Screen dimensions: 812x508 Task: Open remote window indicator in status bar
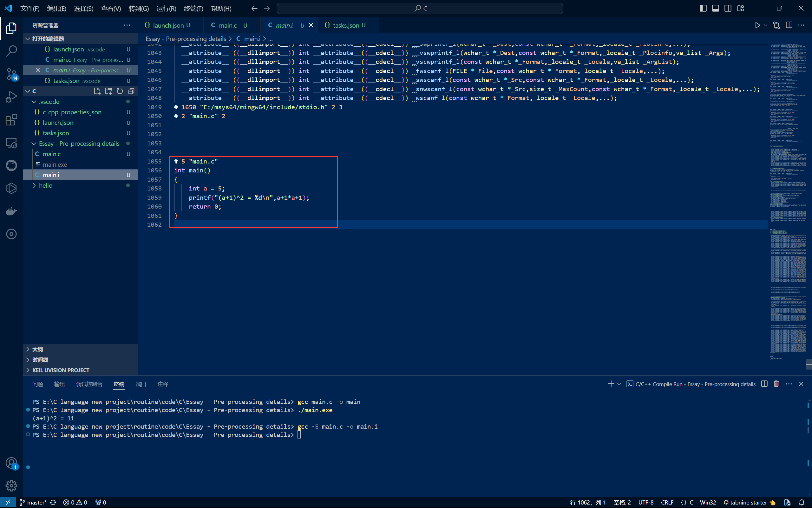(x=8, y=502)
